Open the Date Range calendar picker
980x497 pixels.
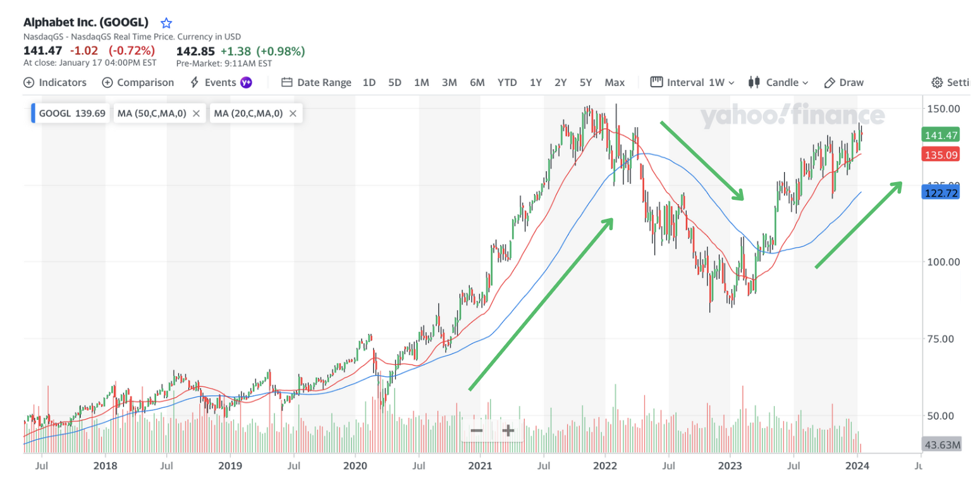click(x=316, y=82)
